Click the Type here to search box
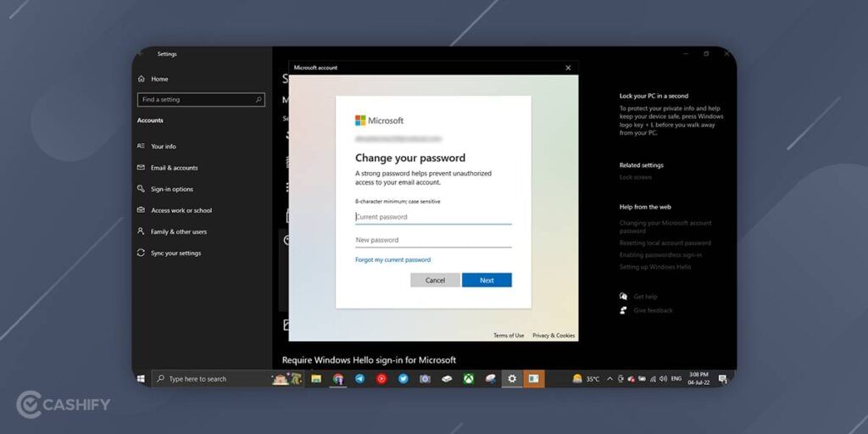Screen dimensions: 868x434 (x=228, y=379)
